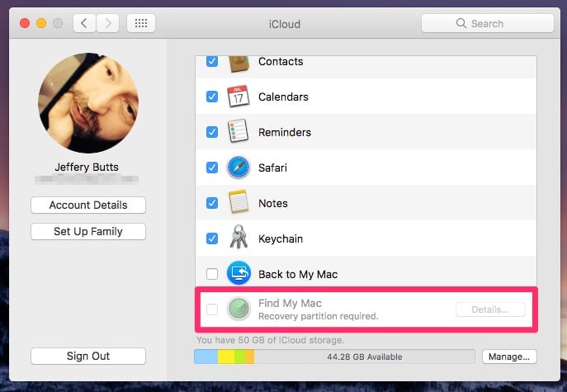Click the Calendars app icon
The image size is (567, 392).
tap(239, 97)
